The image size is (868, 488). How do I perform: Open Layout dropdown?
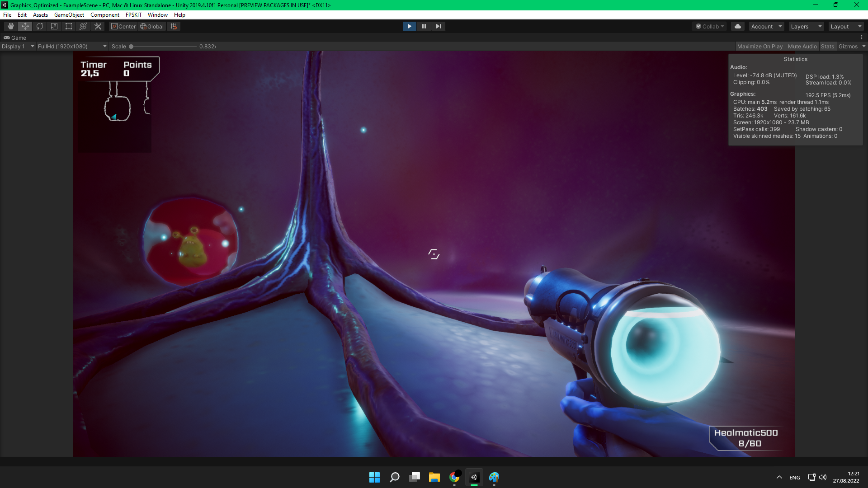coord(846,26)
